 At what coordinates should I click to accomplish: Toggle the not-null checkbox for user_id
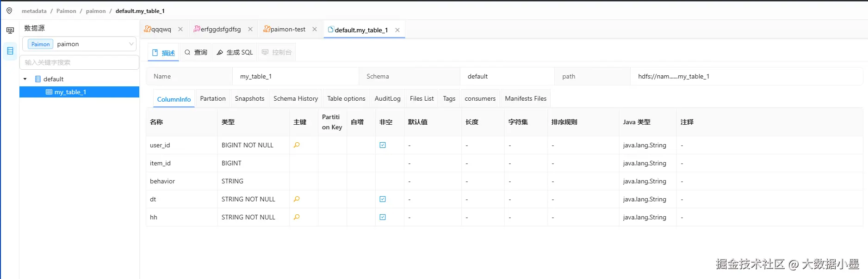click(x=383, y=145)
